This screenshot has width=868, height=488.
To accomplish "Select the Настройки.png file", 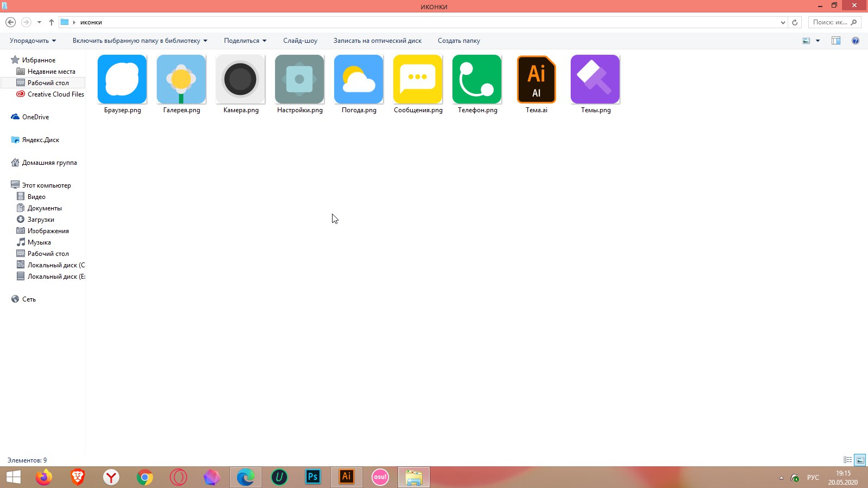I will (299, 79).
